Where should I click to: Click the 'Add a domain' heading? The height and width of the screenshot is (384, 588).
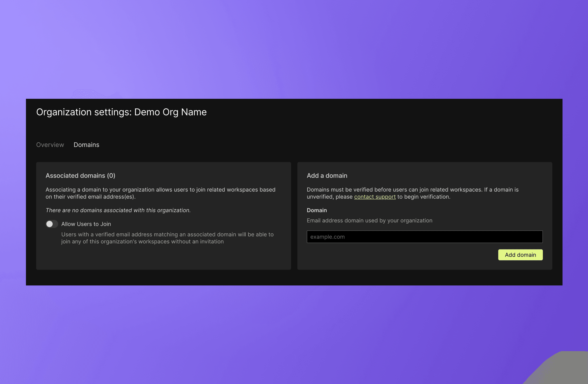pos(327,176)
